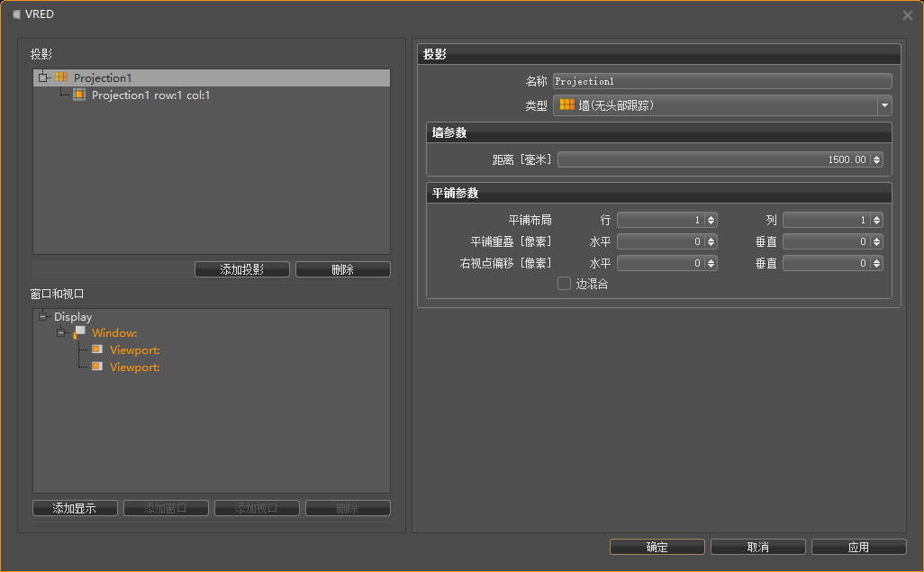Viewport: 924px width, 572px height.
Task: Select the Display tree item
Action: pyautogui.click(x=73, y=317)
